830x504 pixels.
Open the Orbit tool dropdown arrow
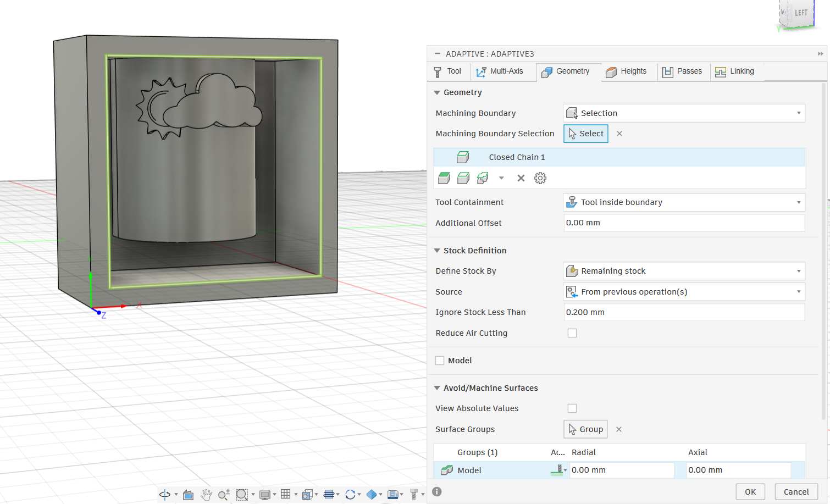tap(176, 495)
